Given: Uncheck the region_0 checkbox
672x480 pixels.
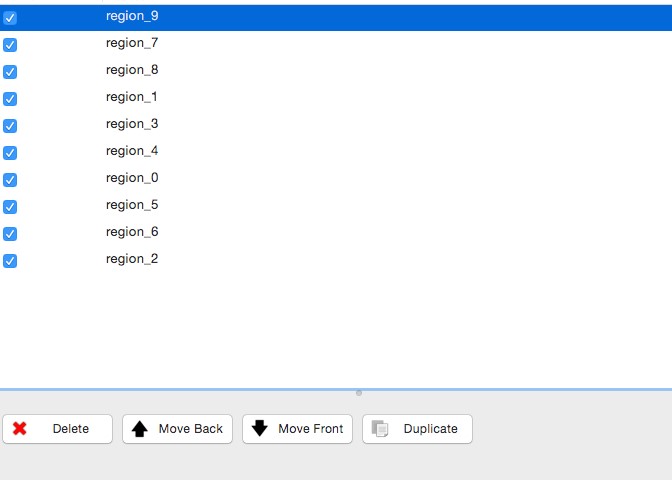Looking at the screenshot, I should (x=10, y=180).
